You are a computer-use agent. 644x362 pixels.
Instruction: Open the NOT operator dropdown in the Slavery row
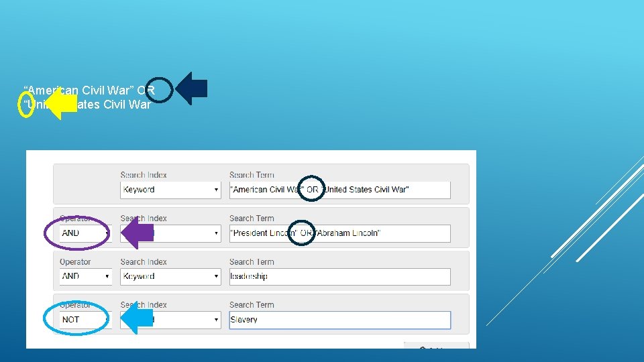pyautogui.click(x=85, y=320)
